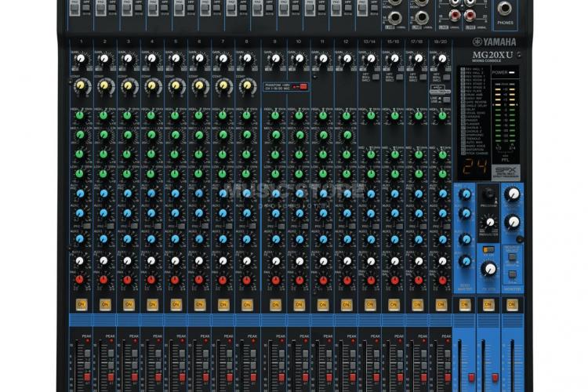Click the effect program number display showing 24
Screen dimensions: 588x392
point(474,167)
